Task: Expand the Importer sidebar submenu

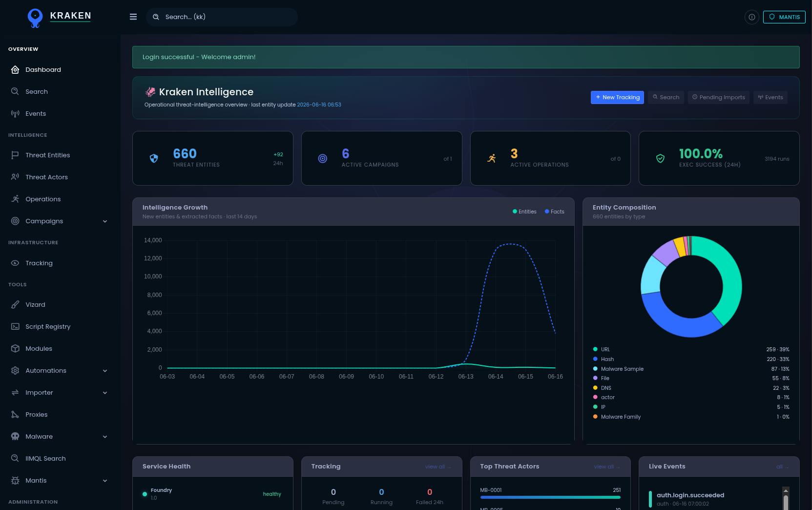Action: coord(105,393)
